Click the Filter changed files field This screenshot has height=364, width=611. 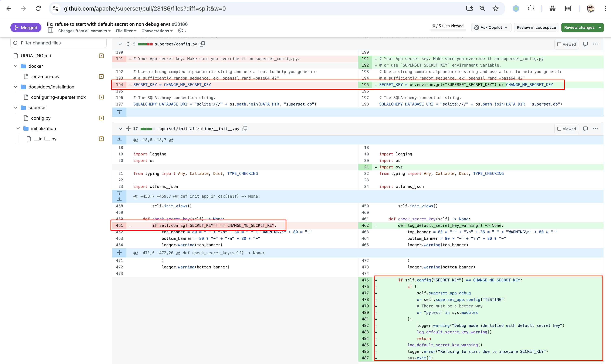click(x=59, y=43)
